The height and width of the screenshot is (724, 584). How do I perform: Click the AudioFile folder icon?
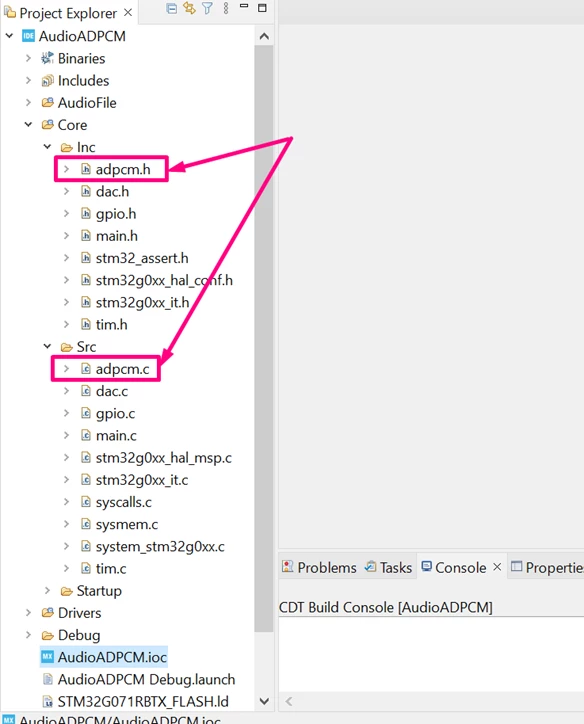click(47, 103)
